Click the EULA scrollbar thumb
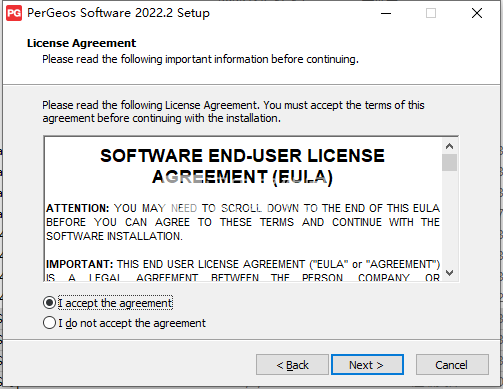The height and width of the screenshot is (389, 503). pyautogui.click(x=449, y=162)
